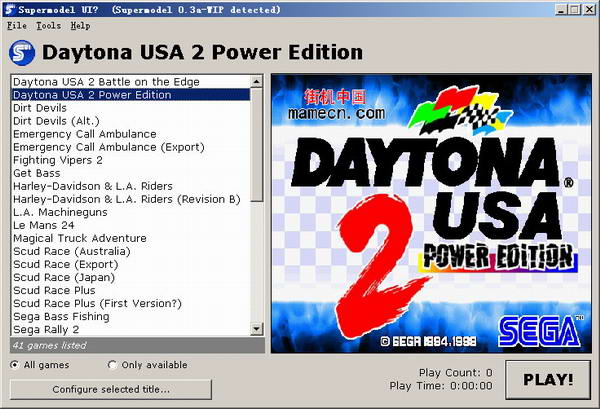Click the Supermodel UI title bar icon
Screen dimensions: 600x409
coord(10,10)
